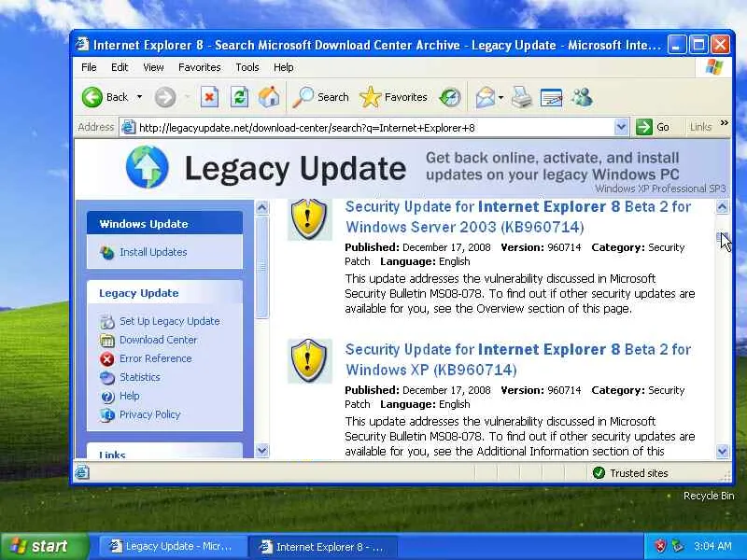Open Messenger icon in toolbar
This screenshot has width=747, height=560.
coord(582,98)
